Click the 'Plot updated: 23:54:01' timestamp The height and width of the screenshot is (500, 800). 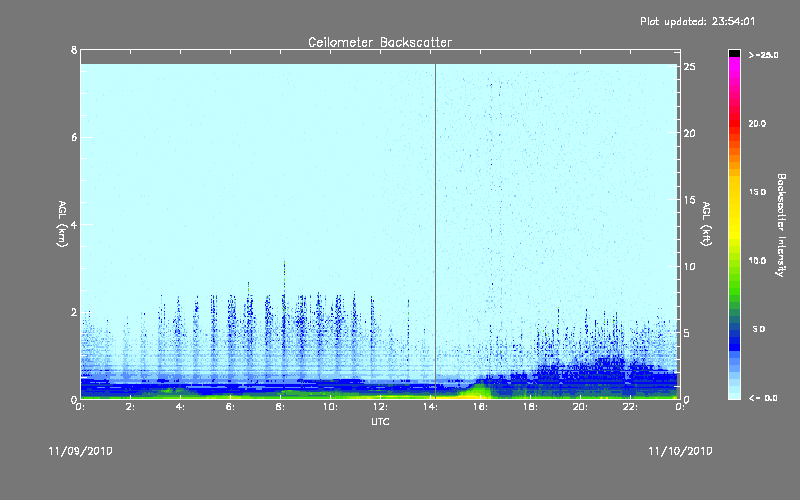click(697, 21)
